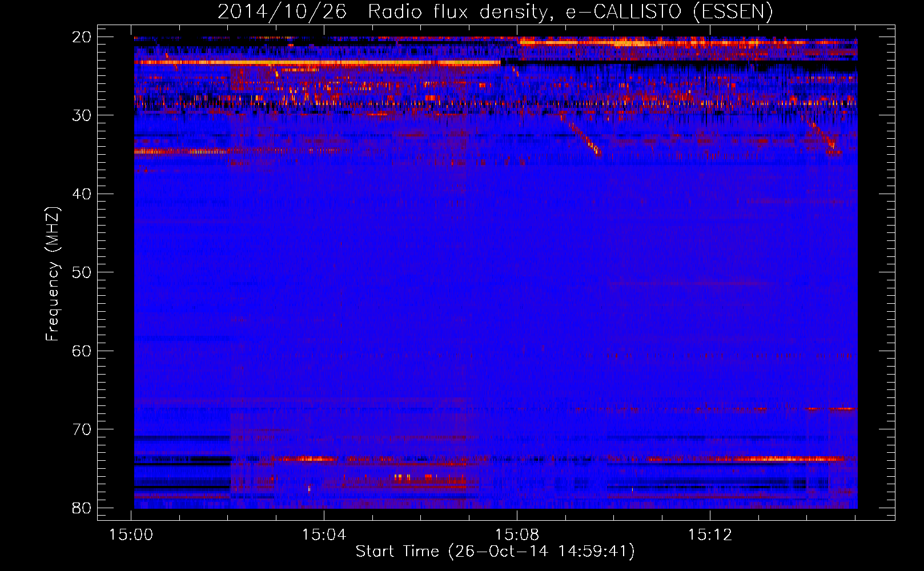Click the 60 MHz frequency tick label

tap(82, 351)
